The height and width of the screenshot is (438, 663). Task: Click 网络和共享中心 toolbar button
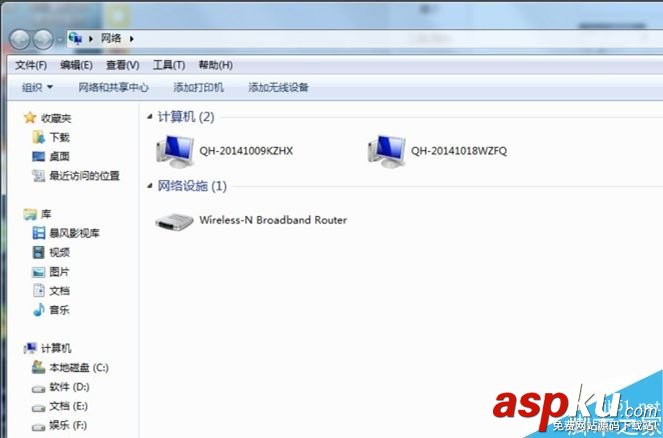113,88
